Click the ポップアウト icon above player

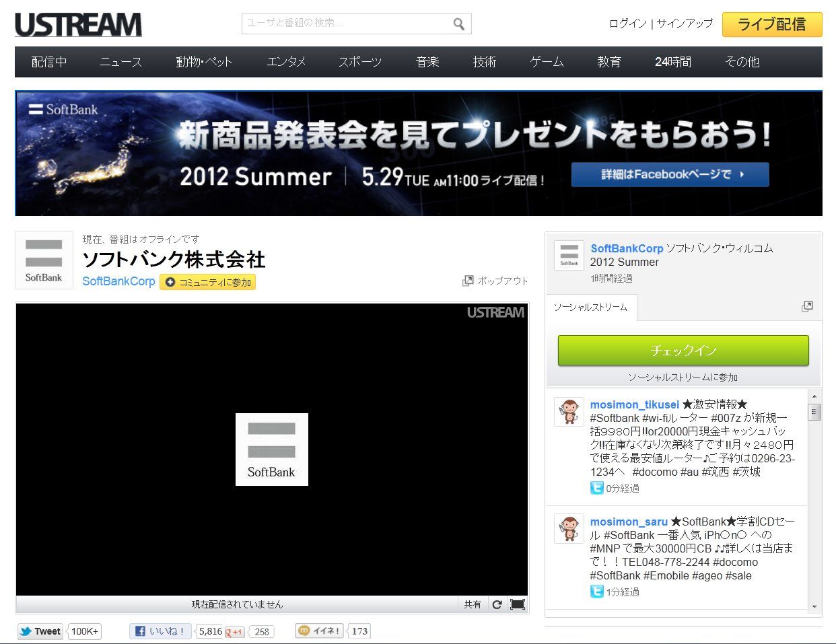[468, 281]
